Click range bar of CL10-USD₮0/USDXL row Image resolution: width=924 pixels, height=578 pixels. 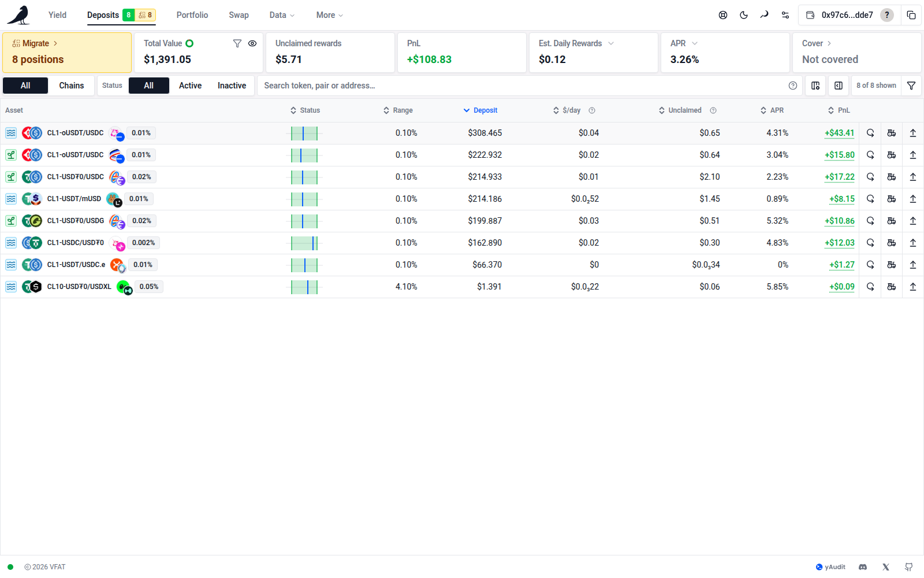(304, 287)
